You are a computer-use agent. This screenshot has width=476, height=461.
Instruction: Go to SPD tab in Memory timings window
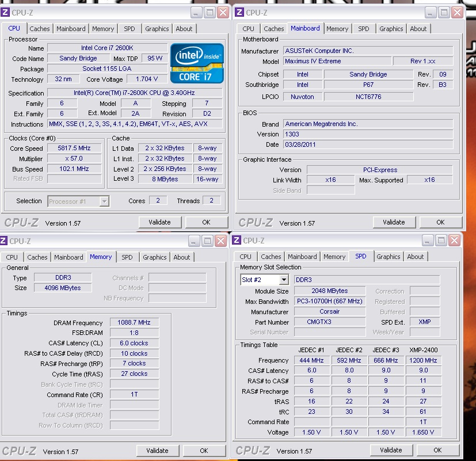(127, 257)
